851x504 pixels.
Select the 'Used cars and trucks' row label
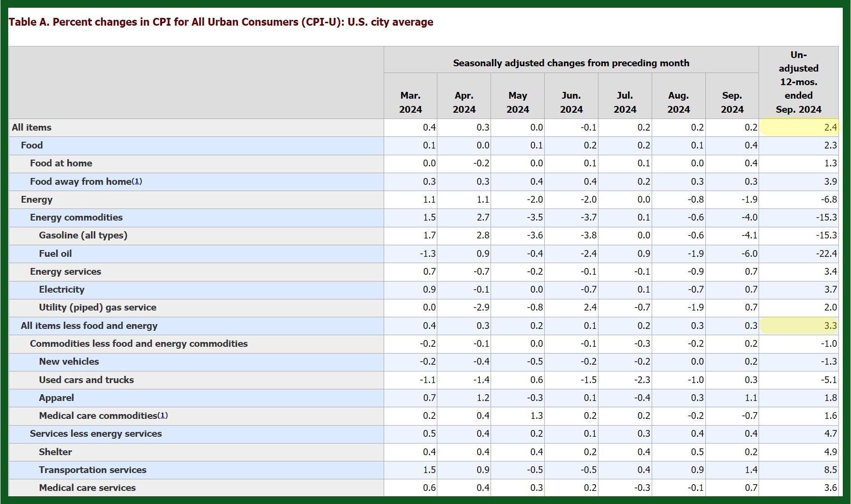pyautogui.click(x=87, y=380)
